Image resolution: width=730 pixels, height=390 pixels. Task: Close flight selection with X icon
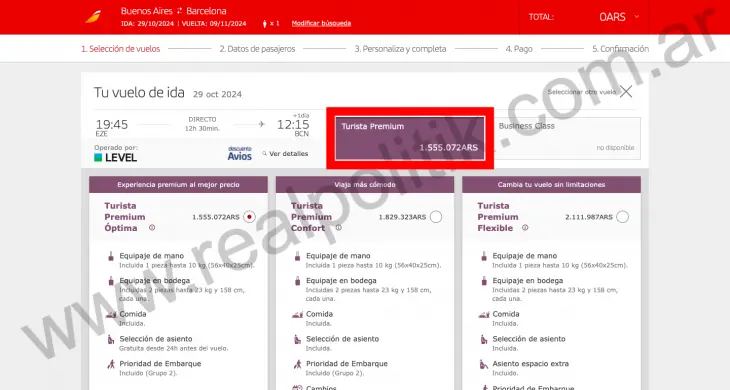click(x=626, y=92)
